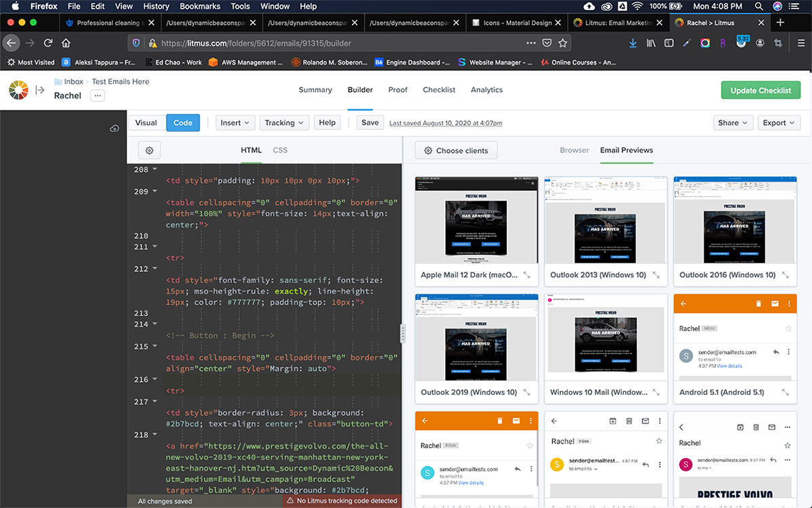The width and height of the screenshot is (812, 508).
Task: Open the Tracking dropdown
Action: 284,123
